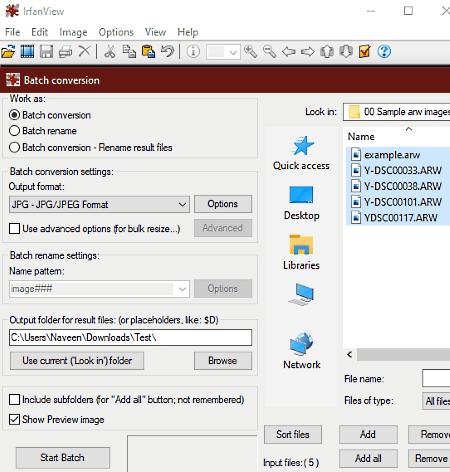Click the file list horizontal scrollbar track

(403, 355)
